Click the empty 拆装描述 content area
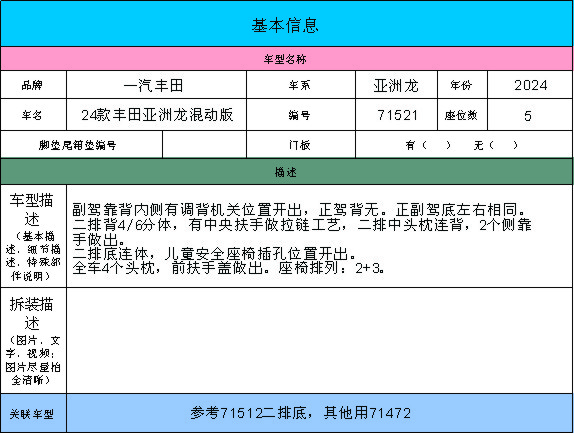The height and width of the screenshot is (433, 574). [320, 340]
